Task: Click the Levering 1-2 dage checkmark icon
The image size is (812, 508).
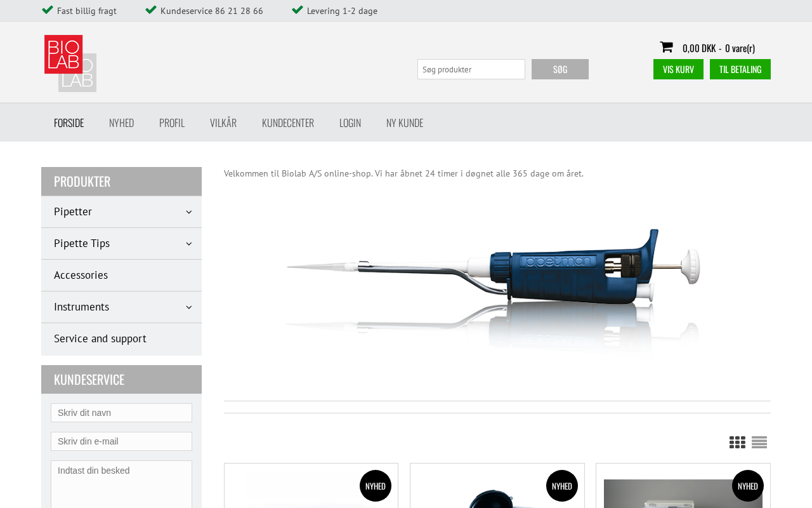Action: point(298,10)
